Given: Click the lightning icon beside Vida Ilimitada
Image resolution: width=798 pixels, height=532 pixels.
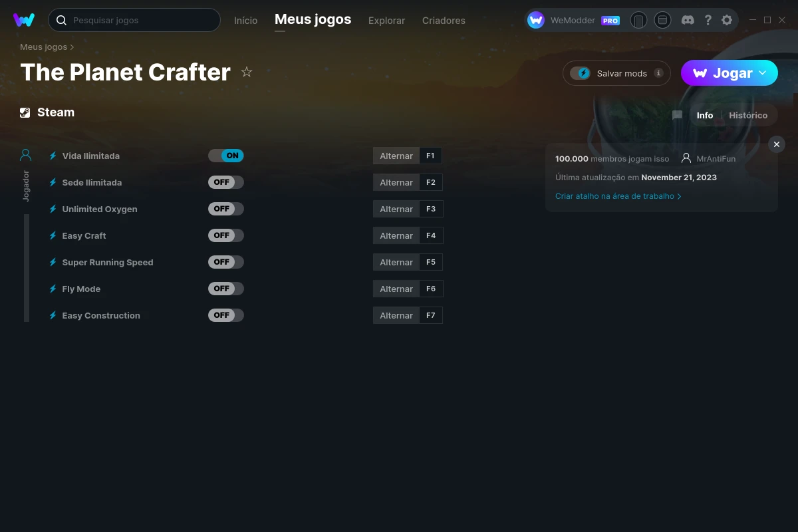Looking at the screenshot, I should coord(53,156).
